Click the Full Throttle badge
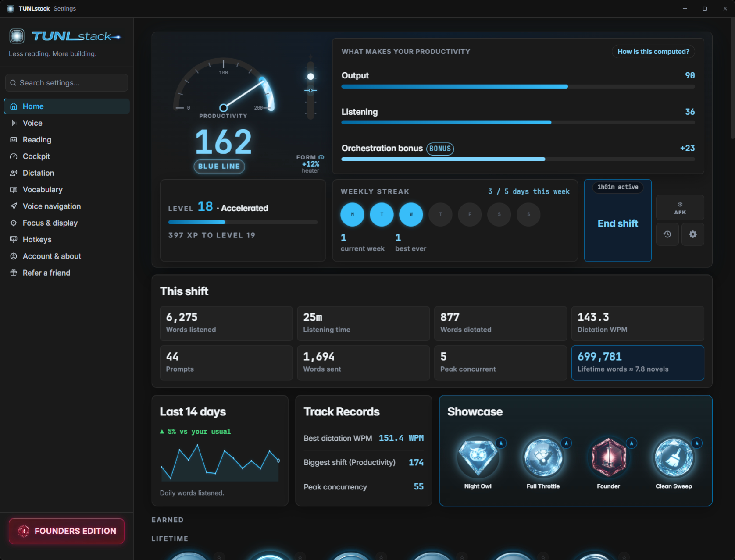 point(543,458)
